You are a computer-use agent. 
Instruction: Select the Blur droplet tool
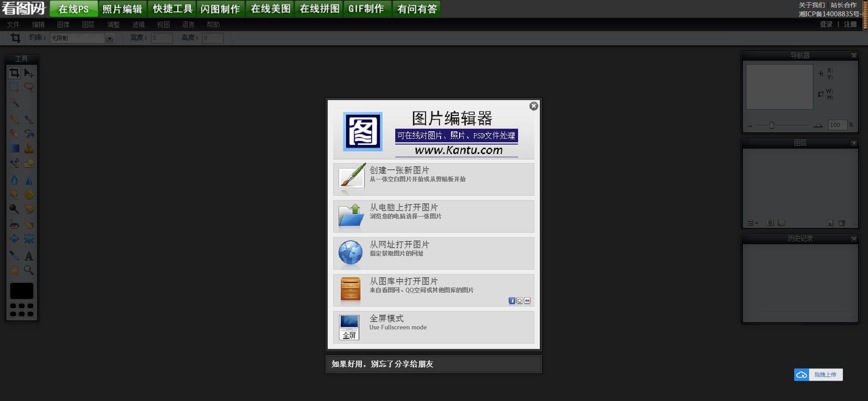(15, 180)
